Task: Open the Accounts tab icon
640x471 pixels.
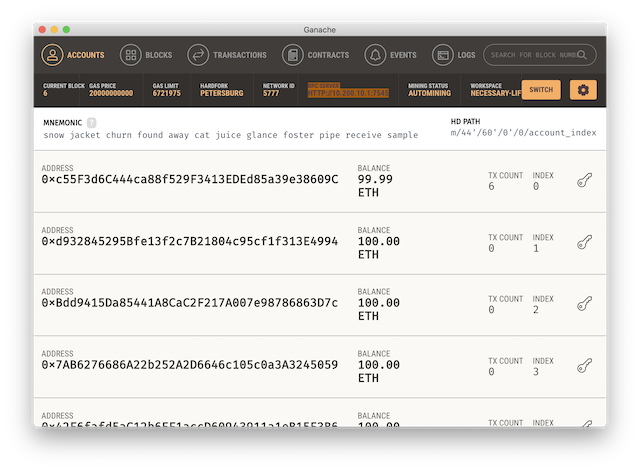Action: (x=52, y=55)
